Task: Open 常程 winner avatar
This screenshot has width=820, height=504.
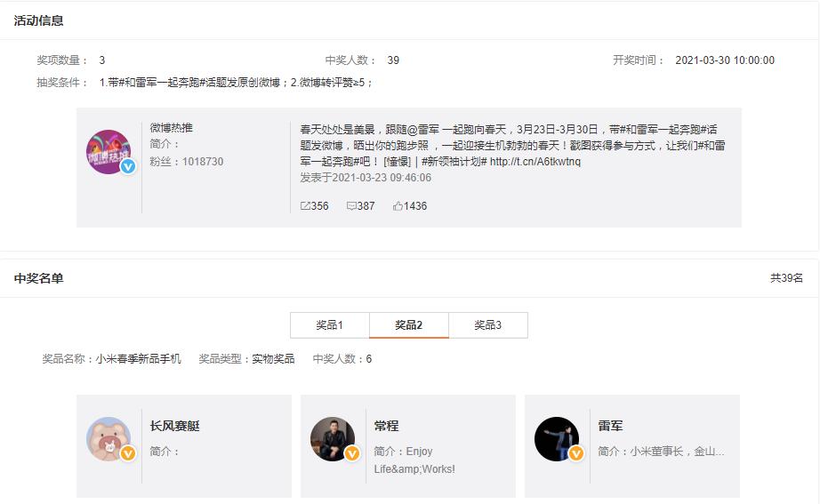Action: coord(333,438)
